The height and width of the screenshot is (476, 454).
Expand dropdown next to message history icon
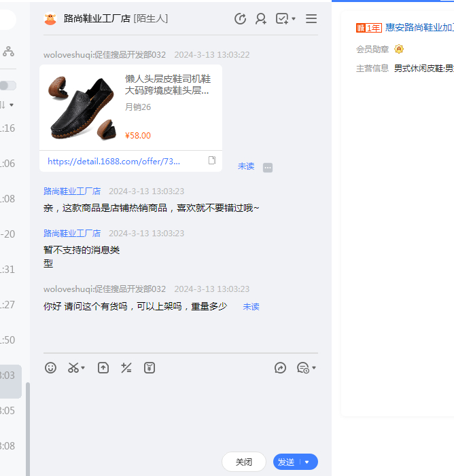point(314,368)
